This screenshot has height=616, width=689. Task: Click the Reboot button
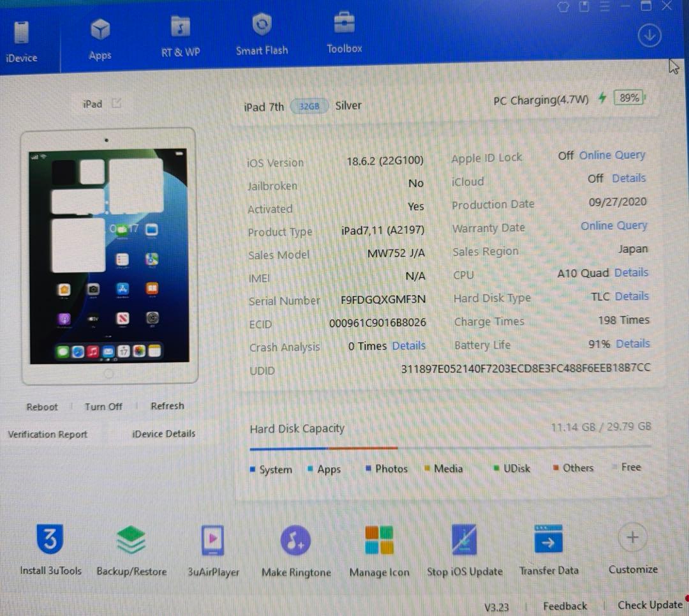(41, 406)
